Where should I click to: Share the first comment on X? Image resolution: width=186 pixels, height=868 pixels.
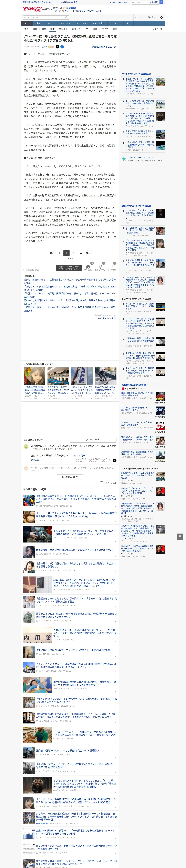(115, 460)
